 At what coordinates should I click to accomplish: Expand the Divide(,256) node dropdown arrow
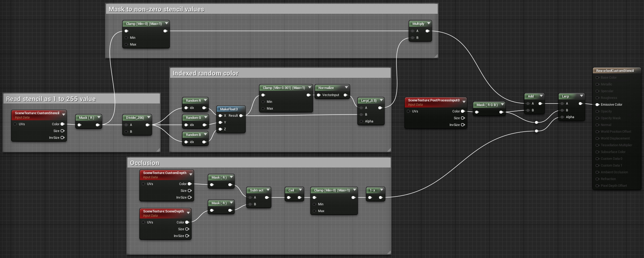[149, 117]
